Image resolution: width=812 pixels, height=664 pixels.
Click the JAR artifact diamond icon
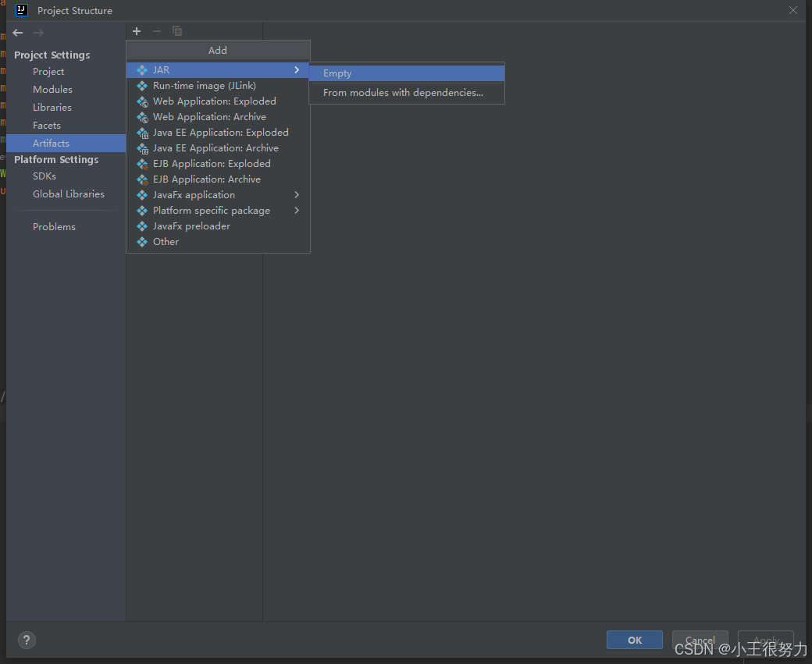pyautogui.click(x=142, y=70)
